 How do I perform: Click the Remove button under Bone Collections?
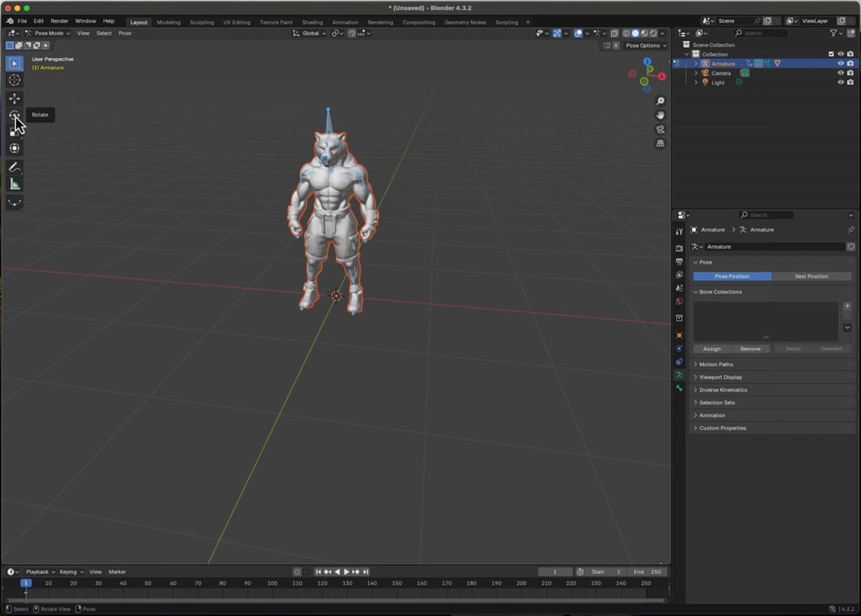(x=750, y=348)
